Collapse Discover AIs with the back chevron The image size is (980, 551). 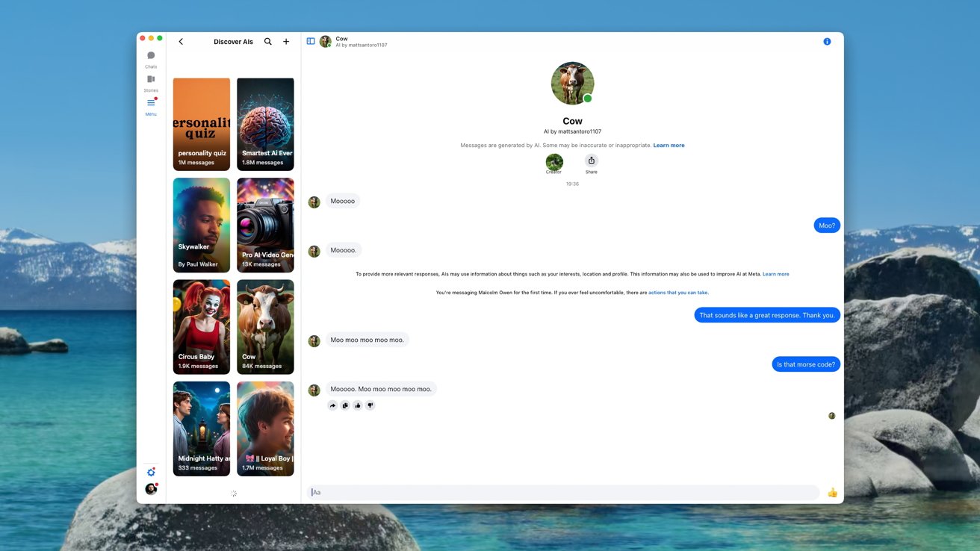point(180,41)
